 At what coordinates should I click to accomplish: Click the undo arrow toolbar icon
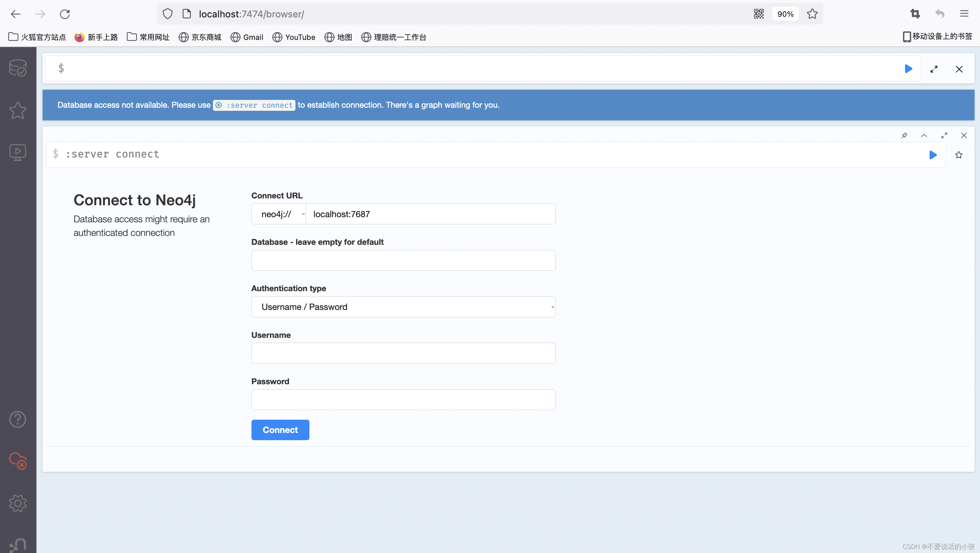(940, 14)
